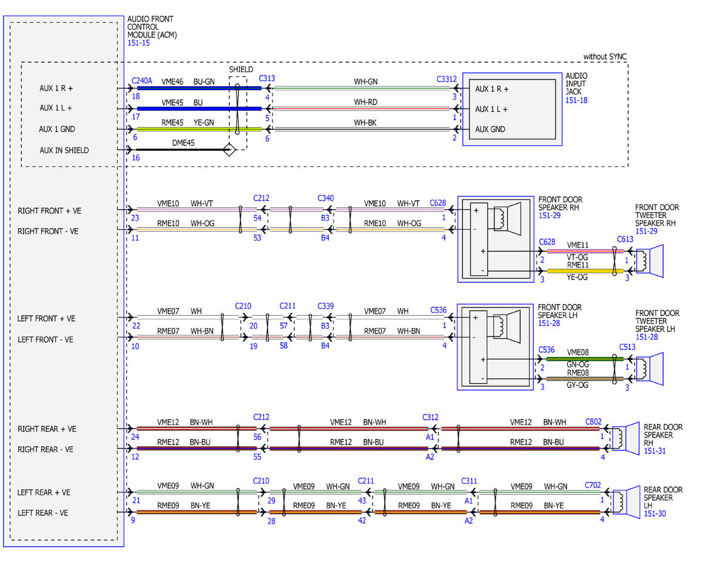Click the 'AUX IN SHIELD' pin label
The image size is (728, 562).
(x=64, y=150)
